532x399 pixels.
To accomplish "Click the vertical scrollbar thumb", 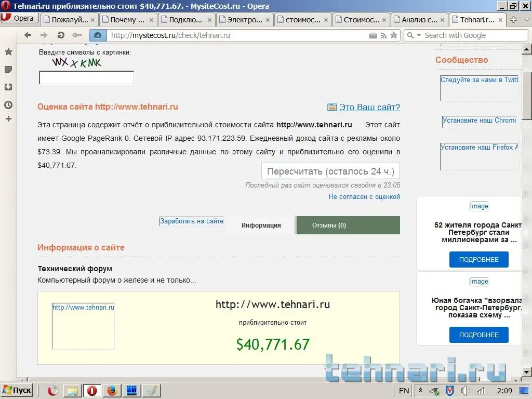I will 527,96.
